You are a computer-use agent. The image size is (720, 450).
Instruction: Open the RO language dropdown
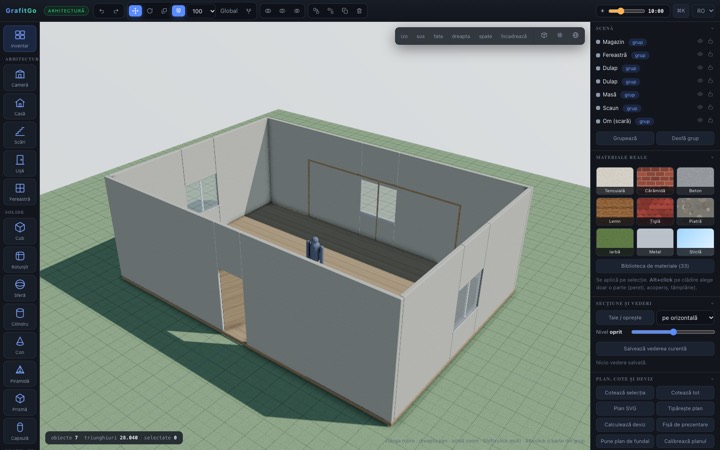click(x=705, y=11)
